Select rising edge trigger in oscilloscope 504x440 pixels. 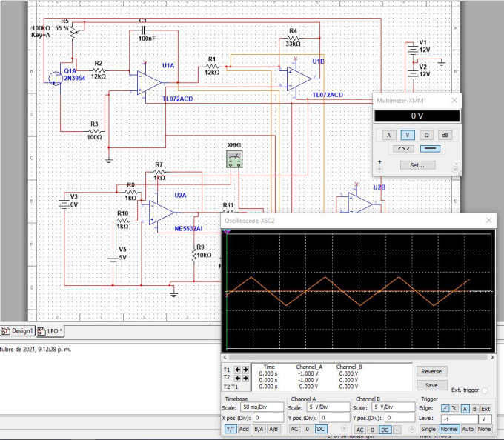(x=445, y=409)
